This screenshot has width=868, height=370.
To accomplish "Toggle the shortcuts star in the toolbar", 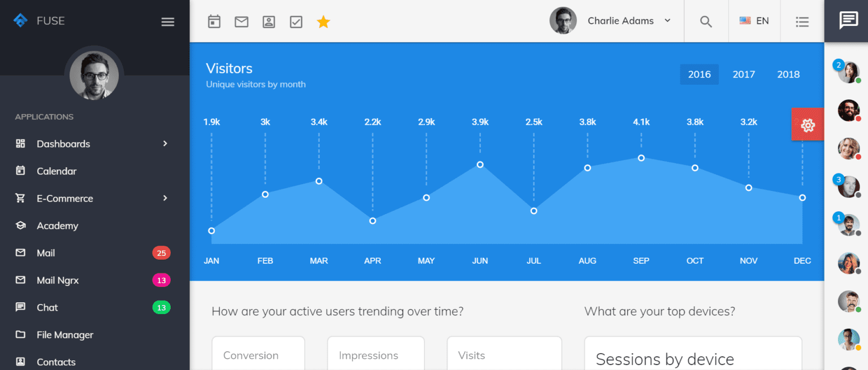I will click(x=323, y=21).
